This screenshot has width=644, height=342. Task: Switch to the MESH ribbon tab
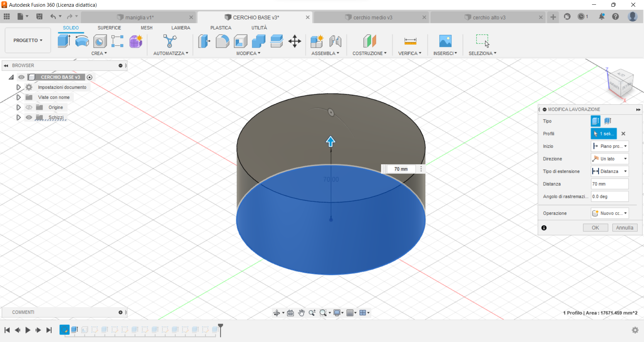(147, 28)
